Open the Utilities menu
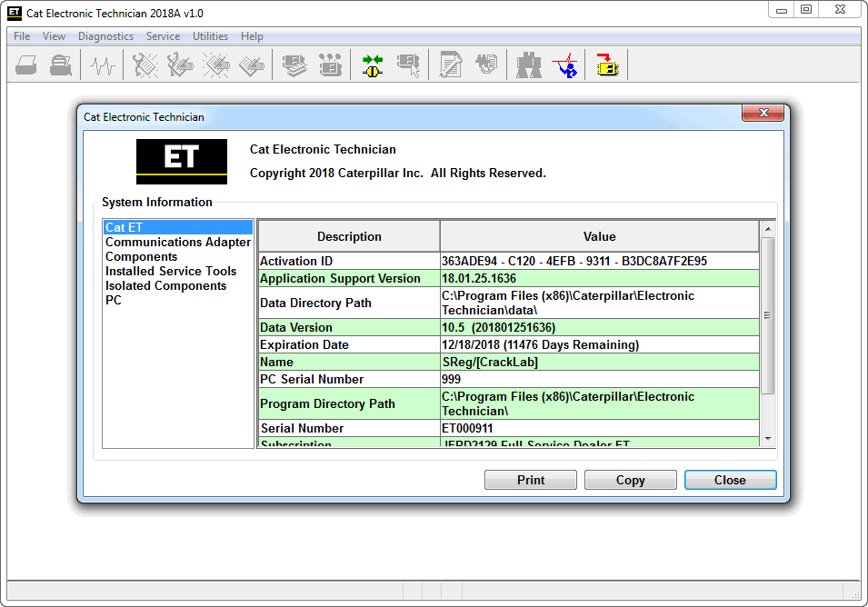 click(210, 36)
